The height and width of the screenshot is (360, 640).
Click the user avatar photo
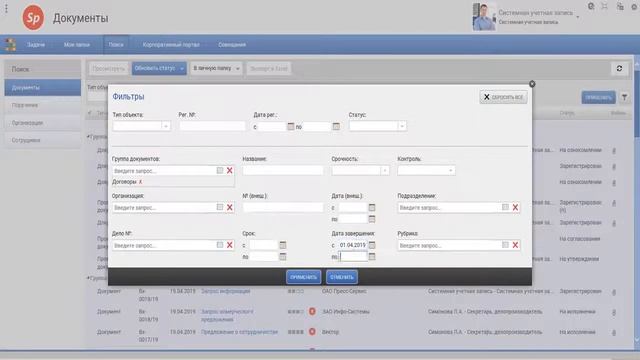pyautogui.click(x=484, y=17)
